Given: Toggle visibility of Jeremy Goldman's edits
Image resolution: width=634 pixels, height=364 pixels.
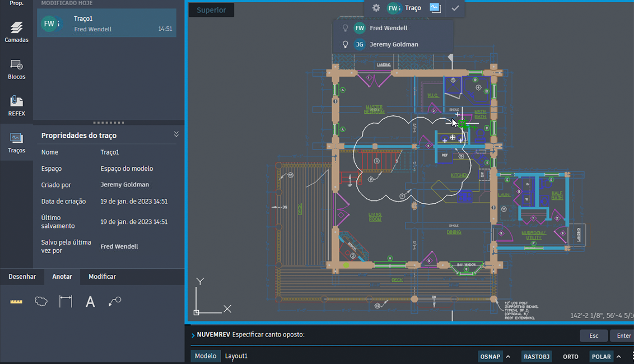Looking at the screenshot, I should coord(345,44).
